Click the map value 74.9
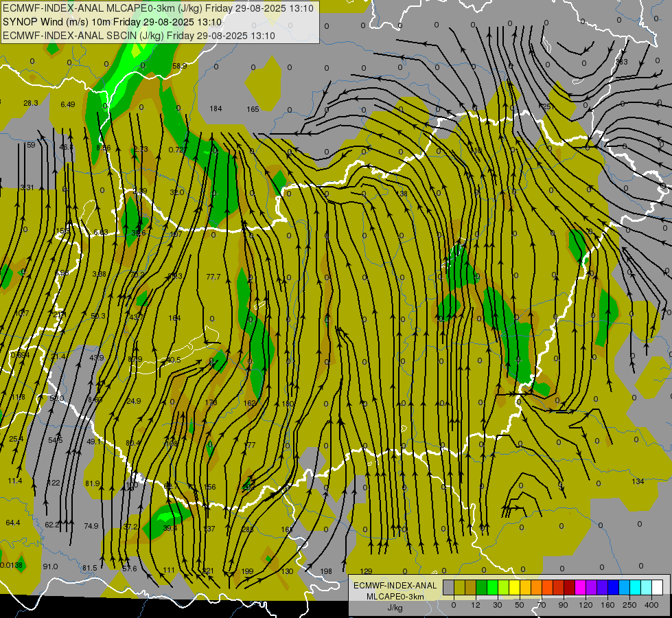 (x=91, y=526)
